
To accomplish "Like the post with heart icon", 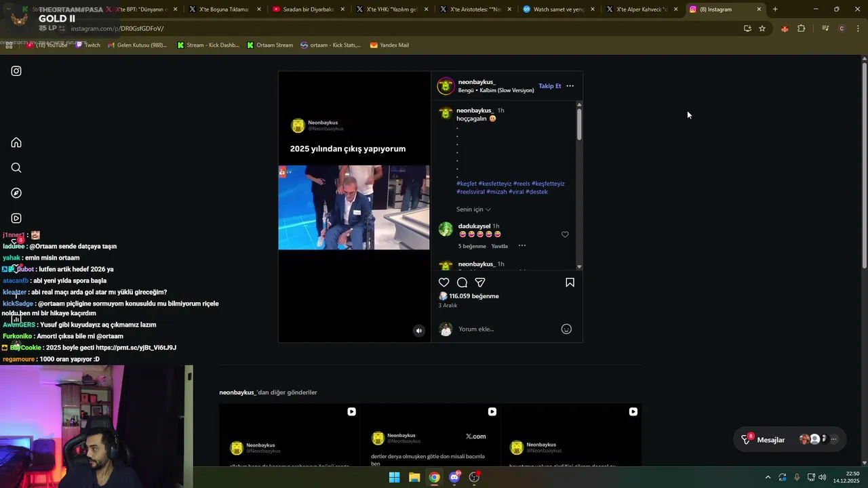I will [444, 283].
